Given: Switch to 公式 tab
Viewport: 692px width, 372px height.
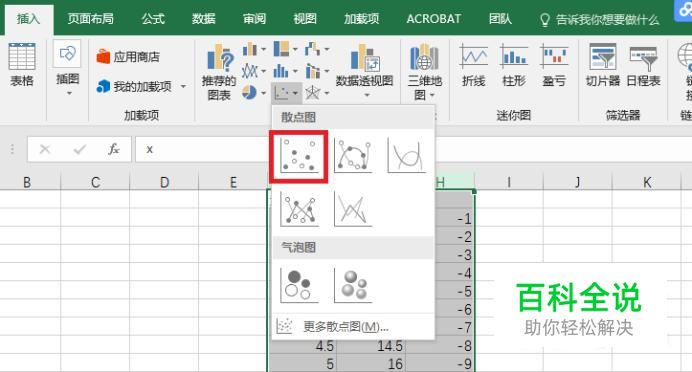Looking at the screenshot, I should tap(153, 19).
